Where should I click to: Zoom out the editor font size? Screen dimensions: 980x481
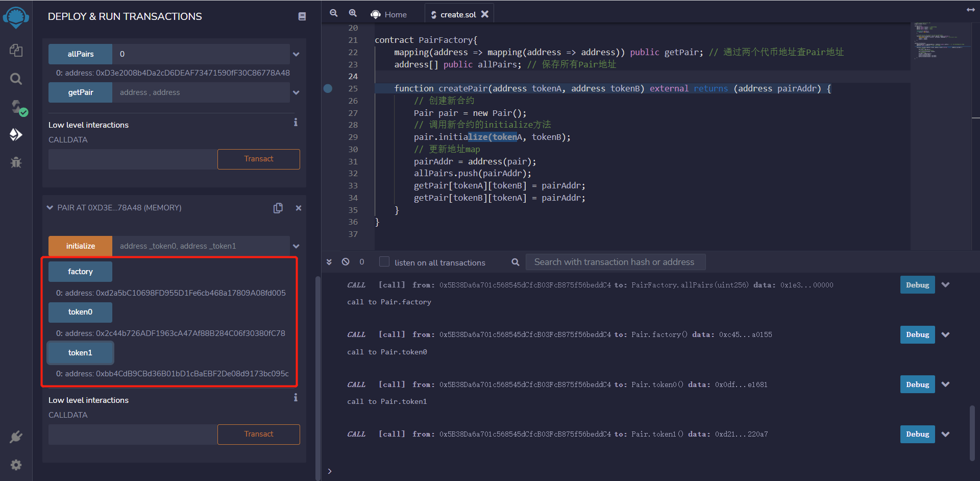(333, 13)
